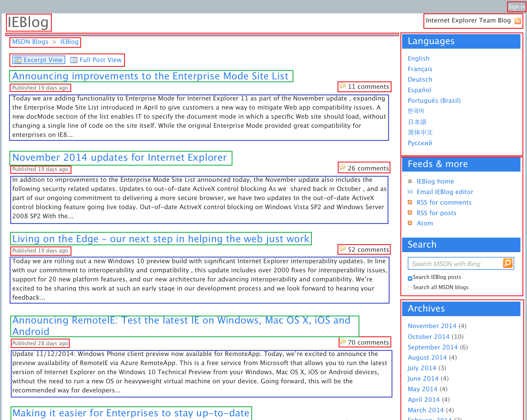
Task: Open May 2014 archive
Action: click(422, 389)
